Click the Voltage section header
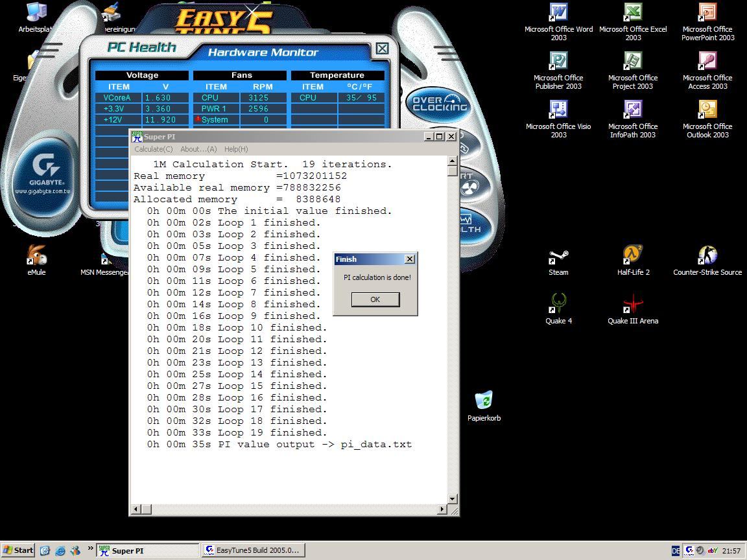This screenshot has height=560, width=747. tap(142, 75)
